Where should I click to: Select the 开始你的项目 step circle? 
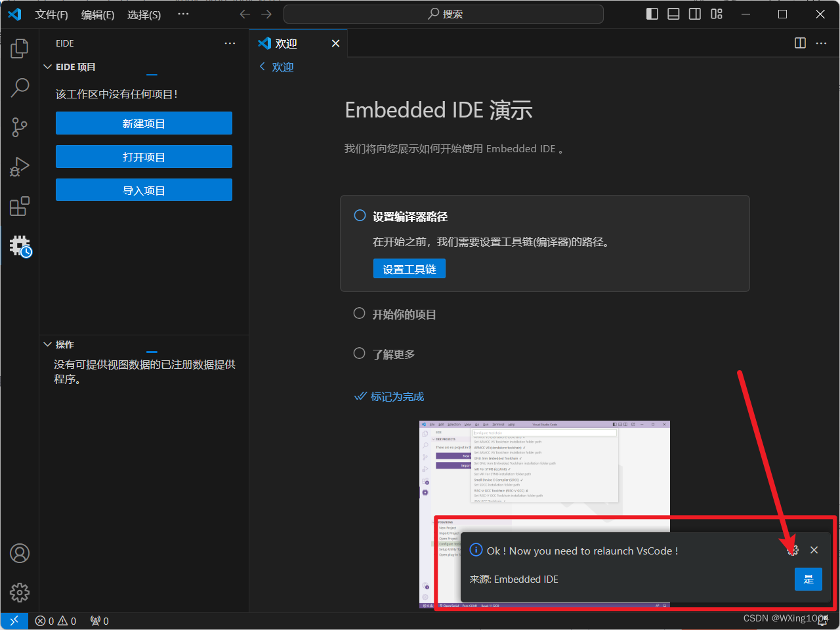[359, 314]
